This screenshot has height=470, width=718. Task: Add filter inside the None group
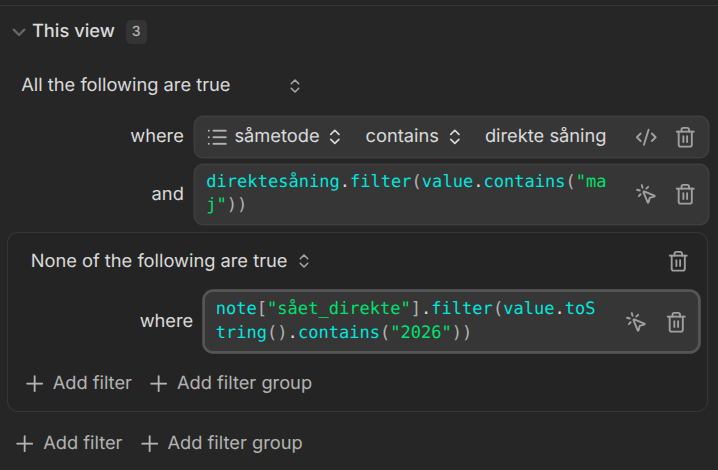(x=79, y=383)
